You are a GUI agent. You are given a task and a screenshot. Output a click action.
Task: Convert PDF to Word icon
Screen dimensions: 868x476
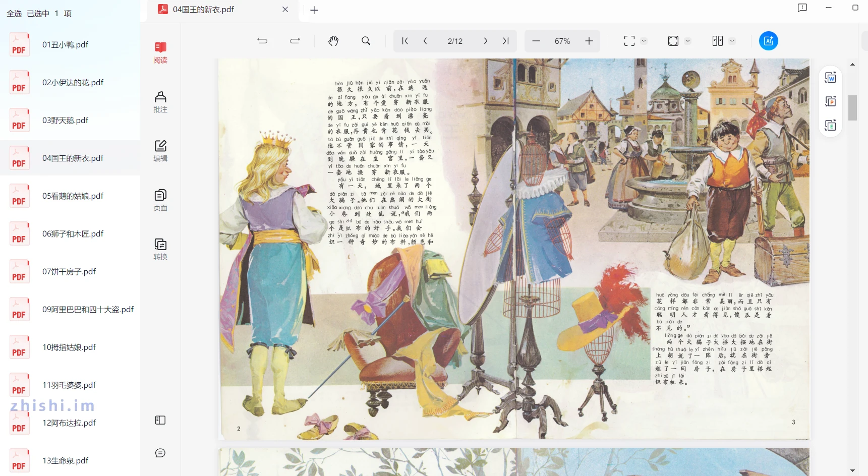(830, 78)
